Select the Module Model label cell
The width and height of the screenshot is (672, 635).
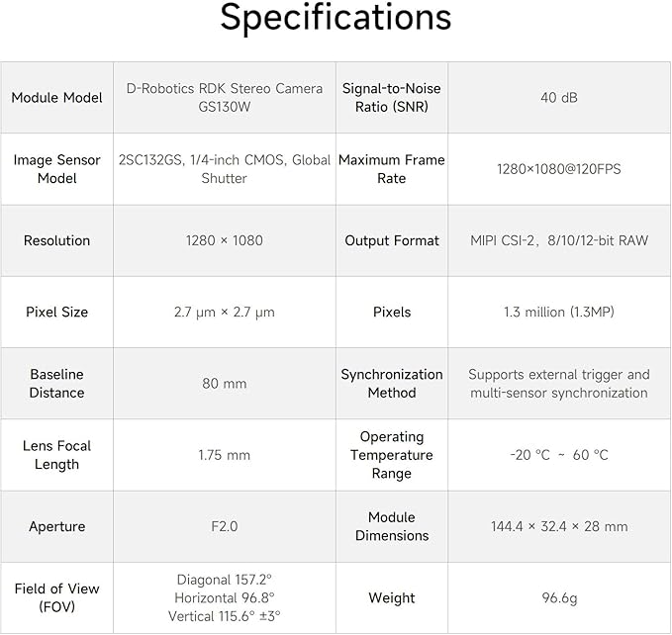pyautogui.click(x=57, y=98)
